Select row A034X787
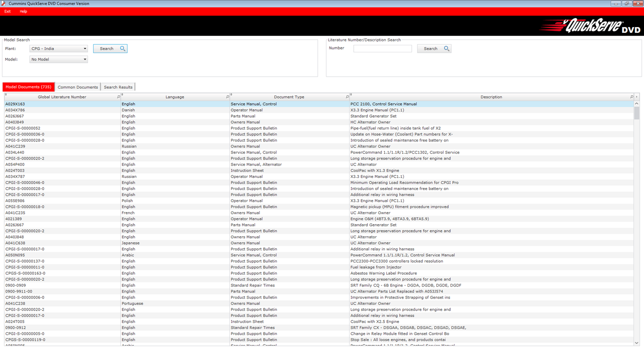 point(318,177)
